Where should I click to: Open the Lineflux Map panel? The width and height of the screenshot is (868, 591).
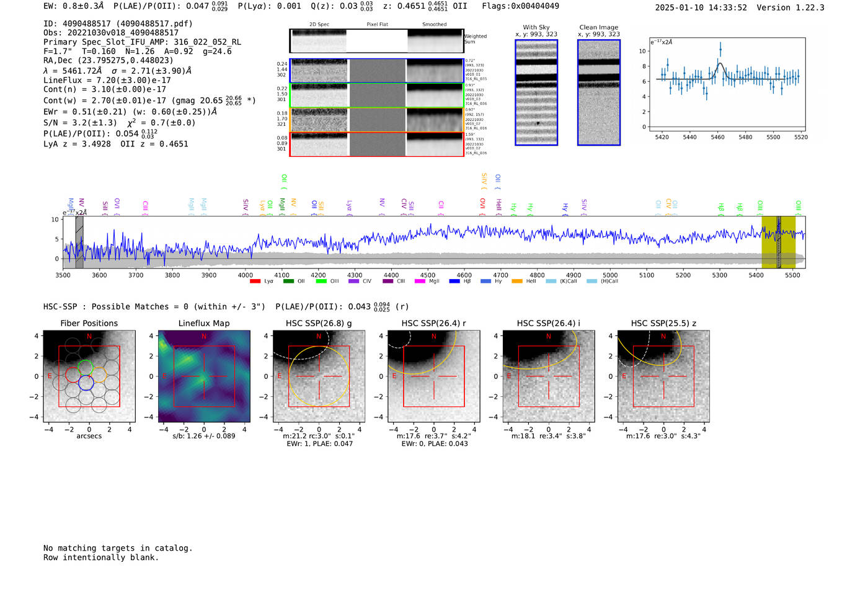(x=204, y=376)
